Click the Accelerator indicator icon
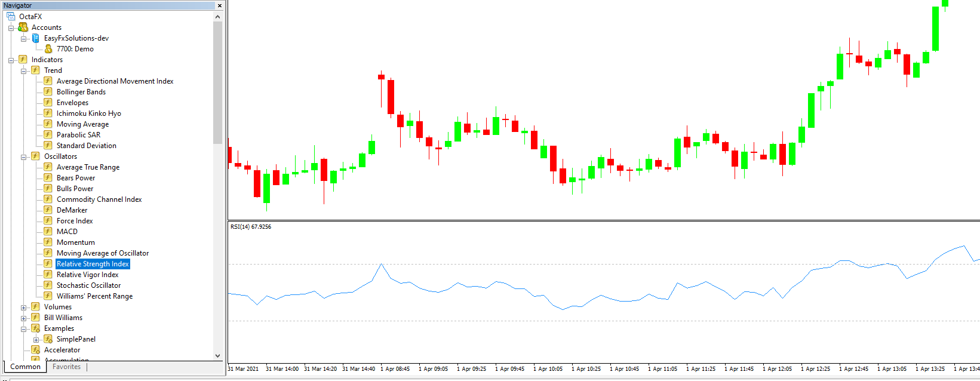Screen dimensions: 980x381 point(35,350)
